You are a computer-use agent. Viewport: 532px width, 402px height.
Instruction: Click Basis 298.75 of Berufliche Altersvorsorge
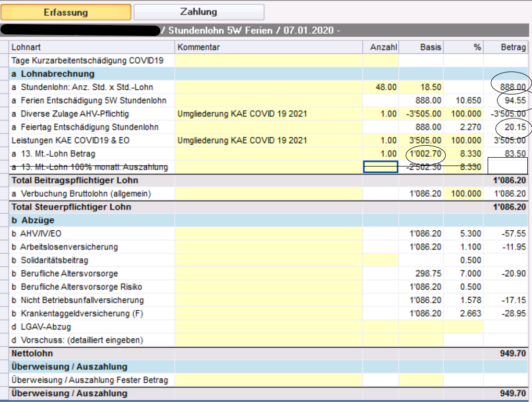[x=421, y=274]
